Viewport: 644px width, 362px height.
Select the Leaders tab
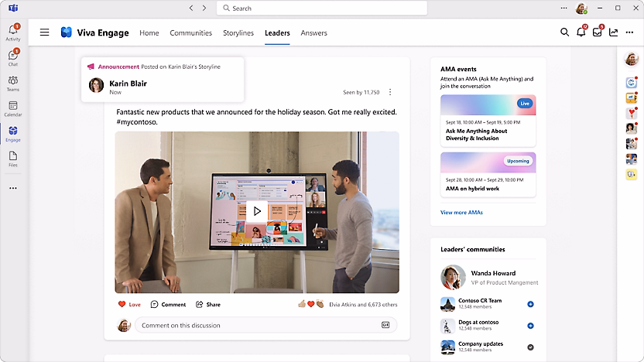pos(277,32)
